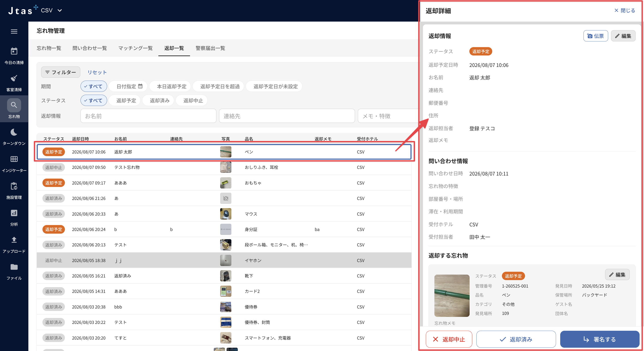Open the おもちゃ row thumbnail

(225, 183)
